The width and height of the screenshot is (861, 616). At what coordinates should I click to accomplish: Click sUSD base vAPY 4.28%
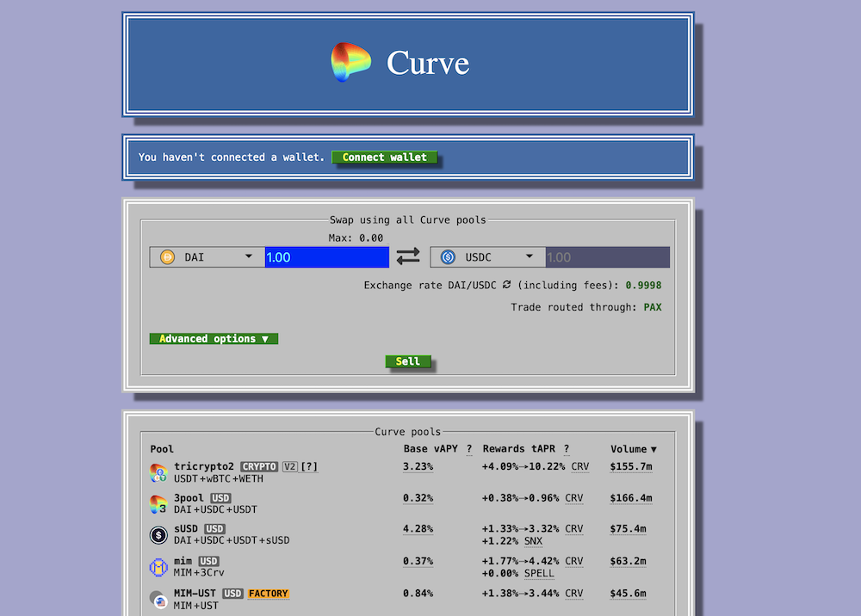tap(418, 529)
